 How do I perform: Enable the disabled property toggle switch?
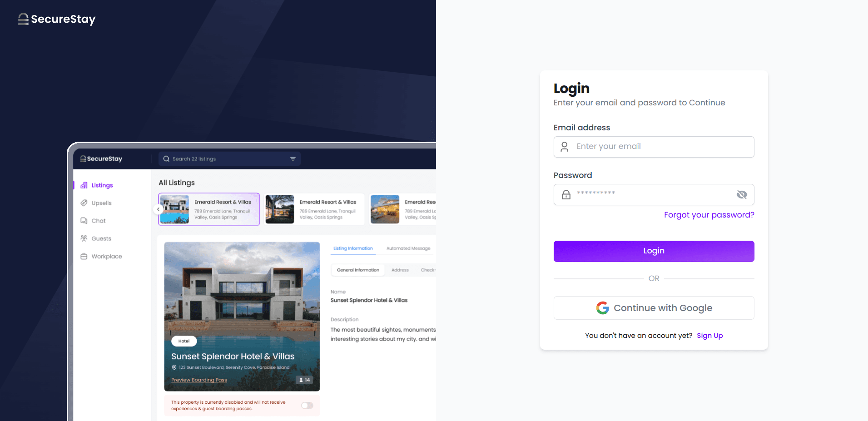tap(307, 406)
